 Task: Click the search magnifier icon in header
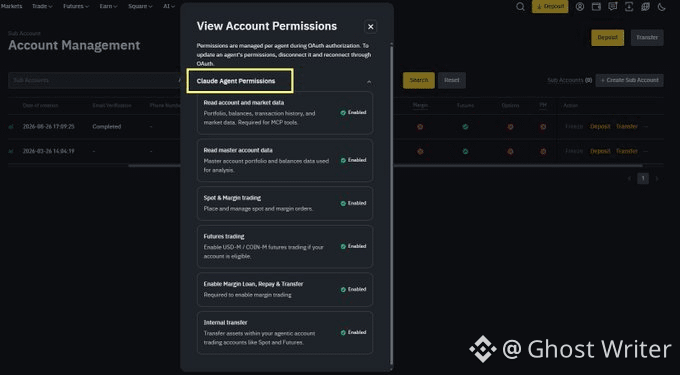520,7
